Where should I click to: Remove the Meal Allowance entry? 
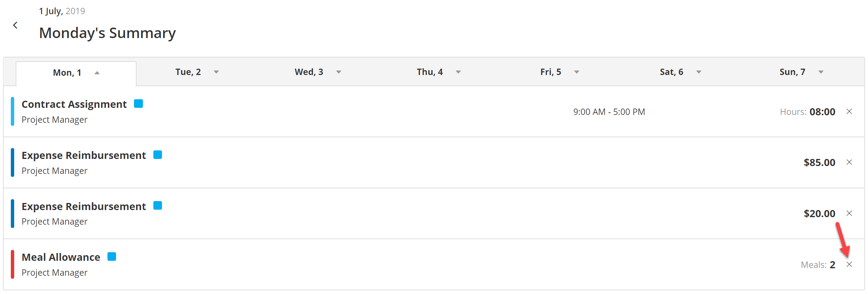pyautogui.click(x=849, y=265)
